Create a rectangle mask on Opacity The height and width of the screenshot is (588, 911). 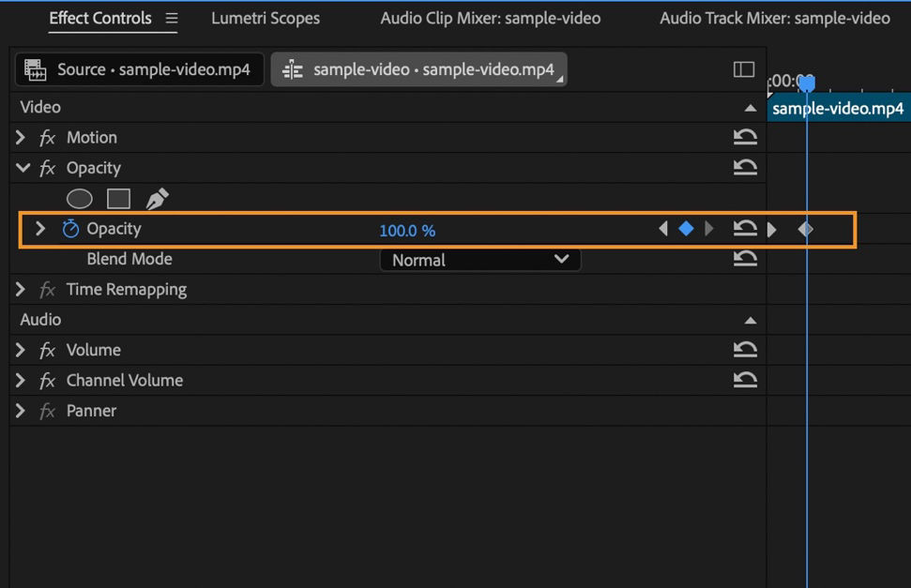tap(117, 198)
